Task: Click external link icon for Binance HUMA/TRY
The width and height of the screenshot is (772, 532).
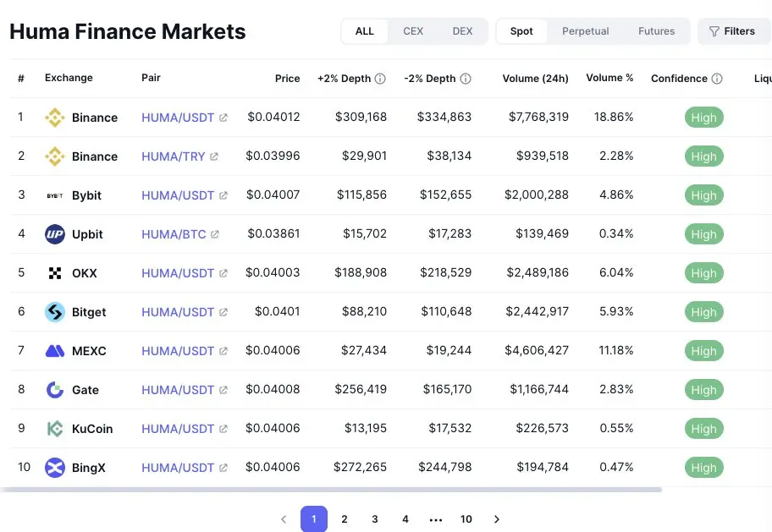Action: (x=213, y=156)
